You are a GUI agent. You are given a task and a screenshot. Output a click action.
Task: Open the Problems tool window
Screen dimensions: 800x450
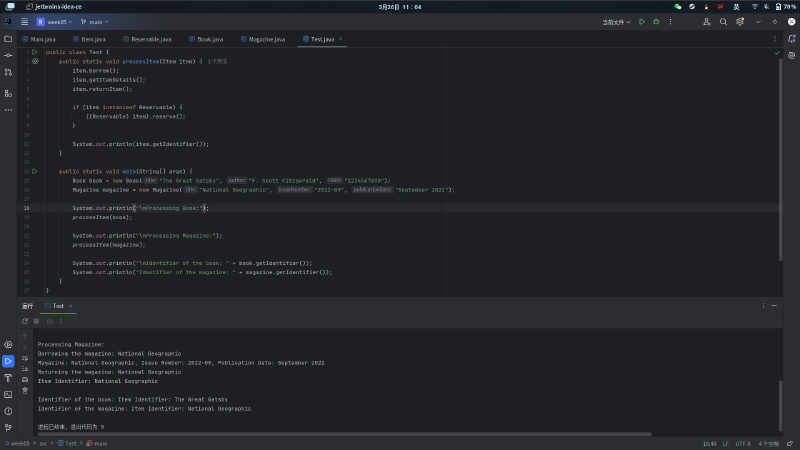click(8, 411)
